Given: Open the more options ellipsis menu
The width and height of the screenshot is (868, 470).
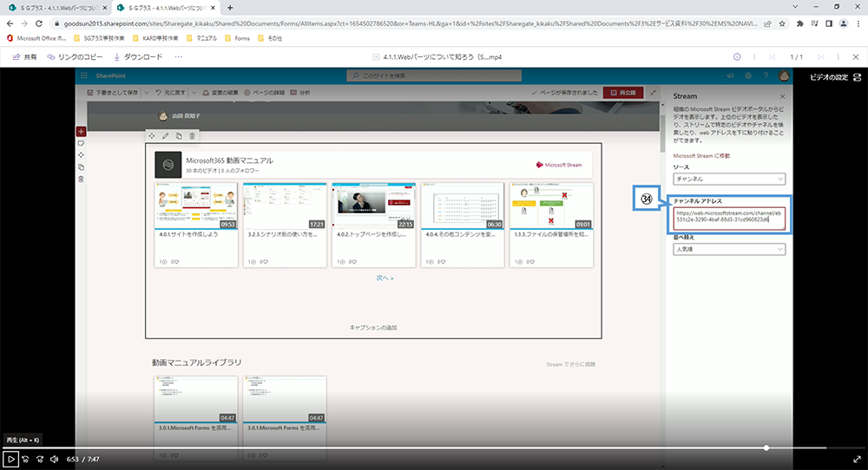Looking at the screenshot, I should tap(179, 57).
